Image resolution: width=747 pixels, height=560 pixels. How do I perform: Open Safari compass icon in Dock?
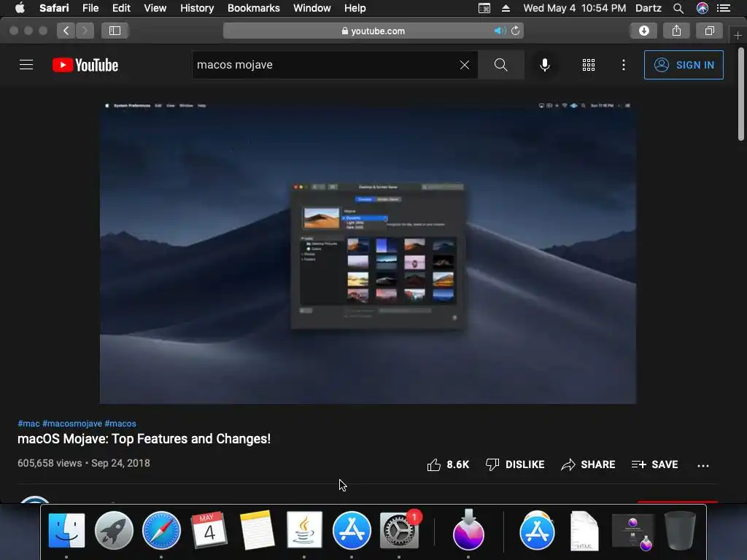coord(161,531)
